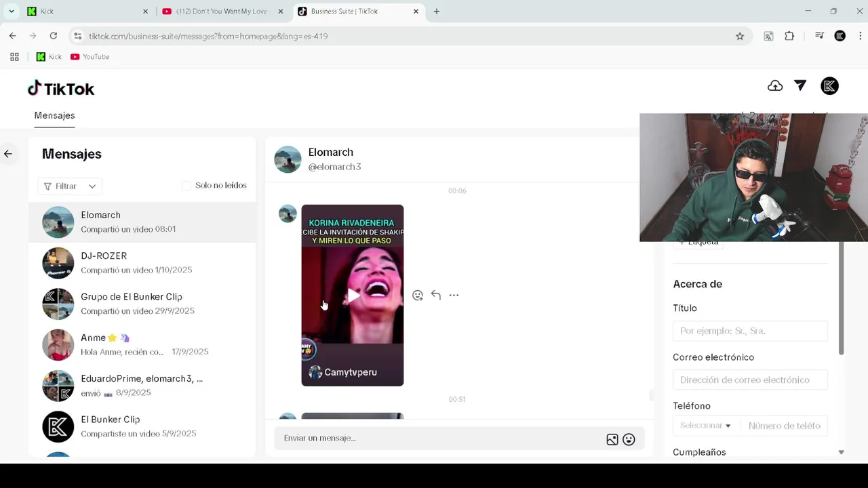This screenshot has height=488, width=868.
Task: Open emoji picker in message box
Action: [629, 439]
